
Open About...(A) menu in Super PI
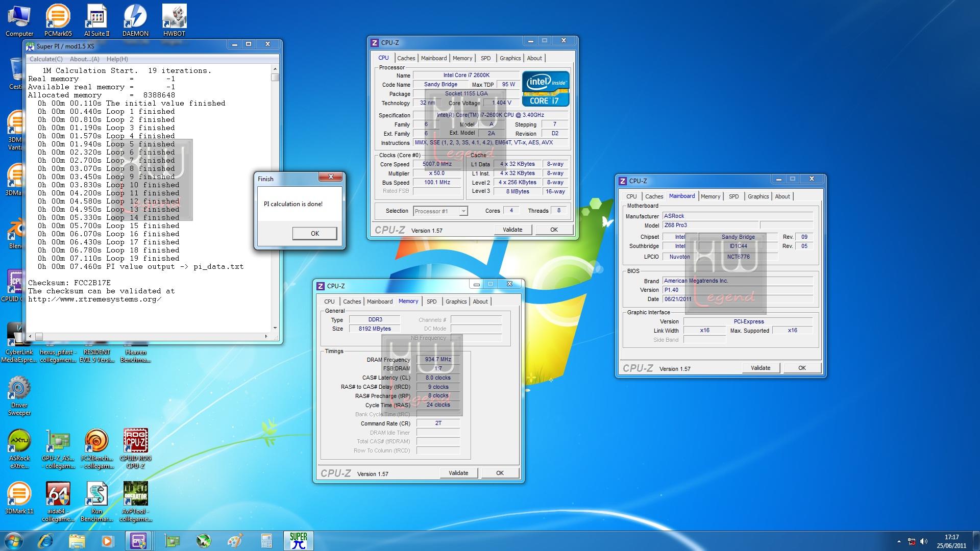pyautogui.click(x=85, y=59)
